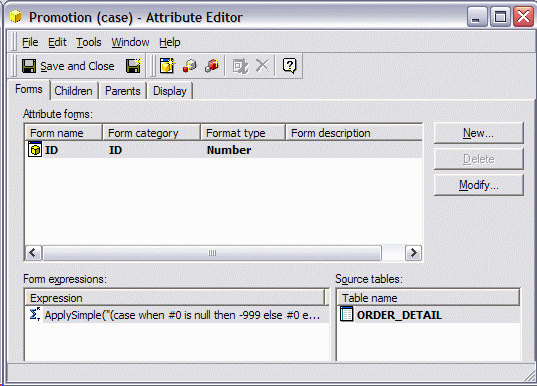Image resolution: width=537 pixels, height=386 pixels.
Task: Click the Delete button
Action: pos(478,159)
